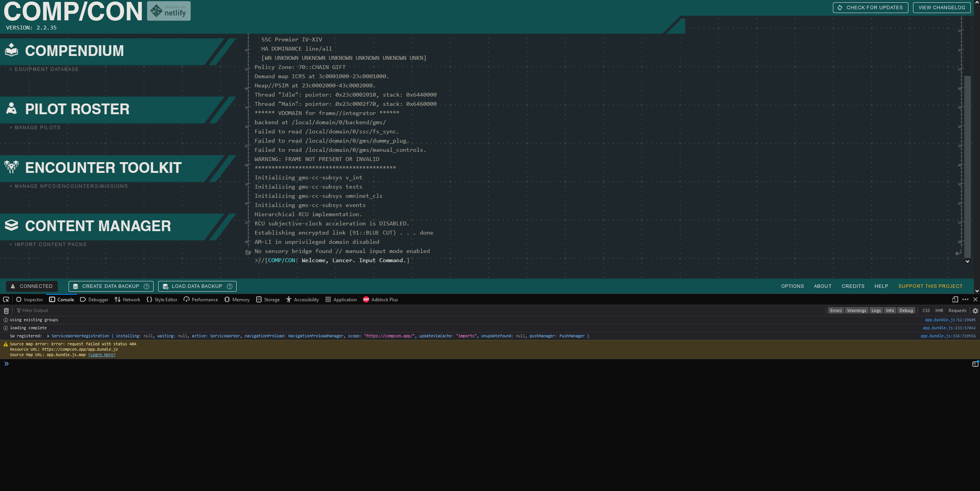
Task: Expand the ServiceWorkerRegistration object
Action: 48,336
